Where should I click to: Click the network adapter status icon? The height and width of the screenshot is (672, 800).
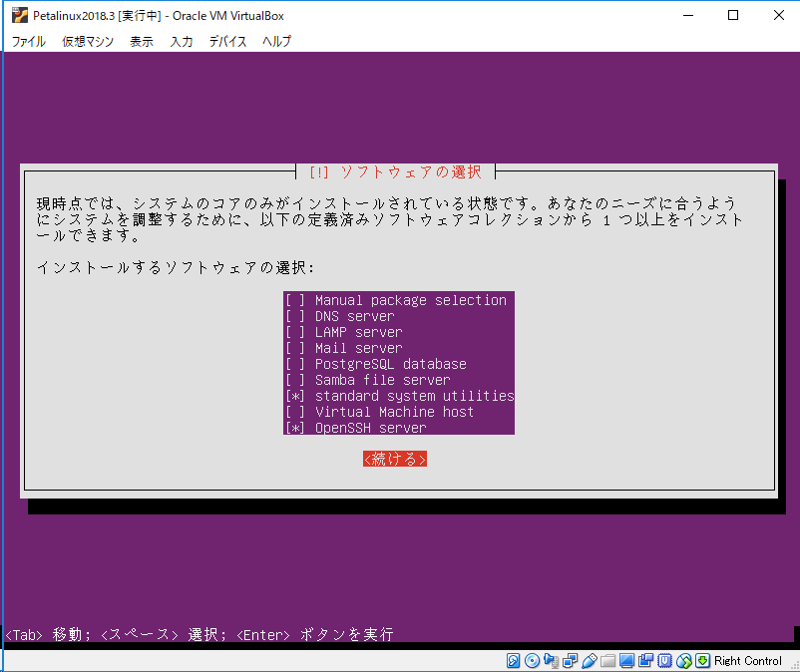coord(569,660)
